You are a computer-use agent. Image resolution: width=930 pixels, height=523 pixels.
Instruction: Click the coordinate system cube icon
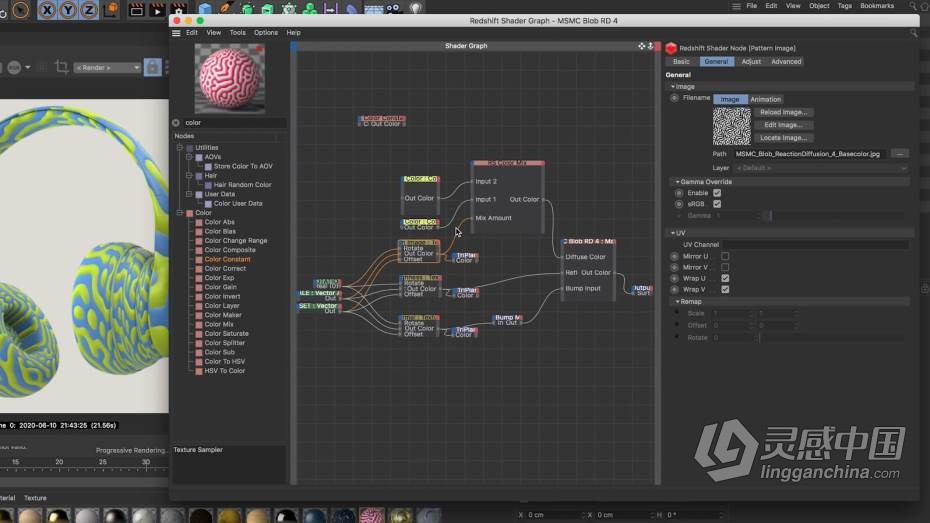tap(111, 9)
